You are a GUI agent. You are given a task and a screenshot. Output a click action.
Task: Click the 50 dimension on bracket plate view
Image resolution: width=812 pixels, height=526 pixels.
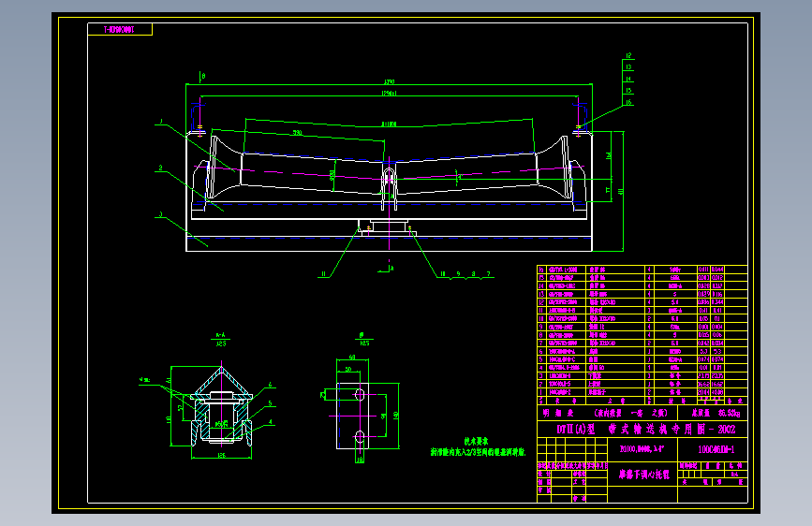pos(348,369)
